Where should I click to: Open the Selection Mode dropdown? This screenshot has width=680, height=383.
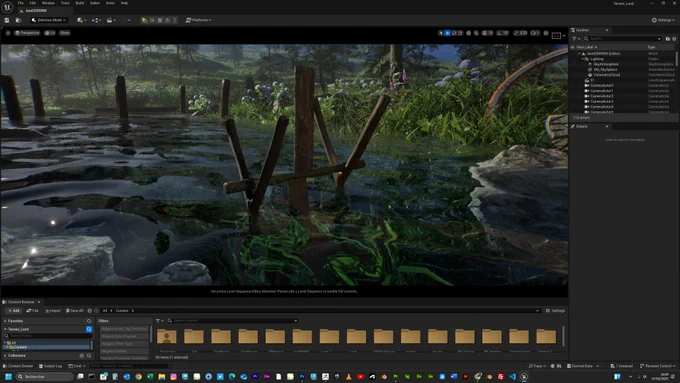(x=49, y=20)
